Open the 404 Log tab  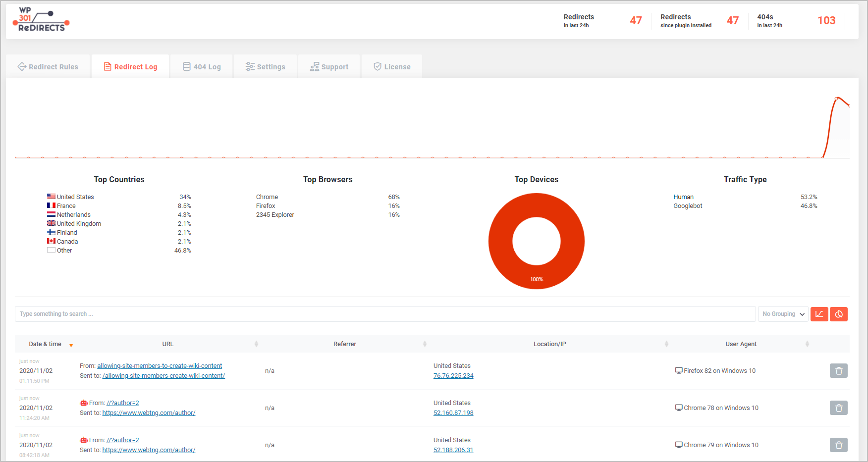(201, 66)
